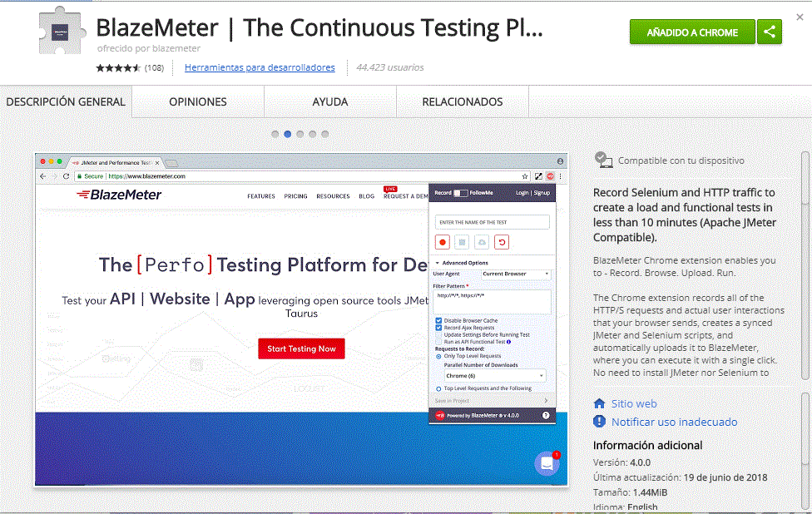Viewport: 812px width, 514px height.
Task: Click the browser back arrow in screenshot
Action: point(43,176)
